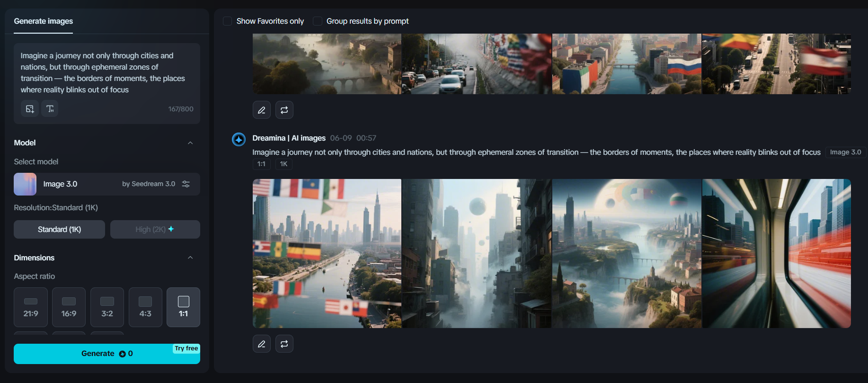Click the Dreamina star avatar icon

tap(239, 139)
